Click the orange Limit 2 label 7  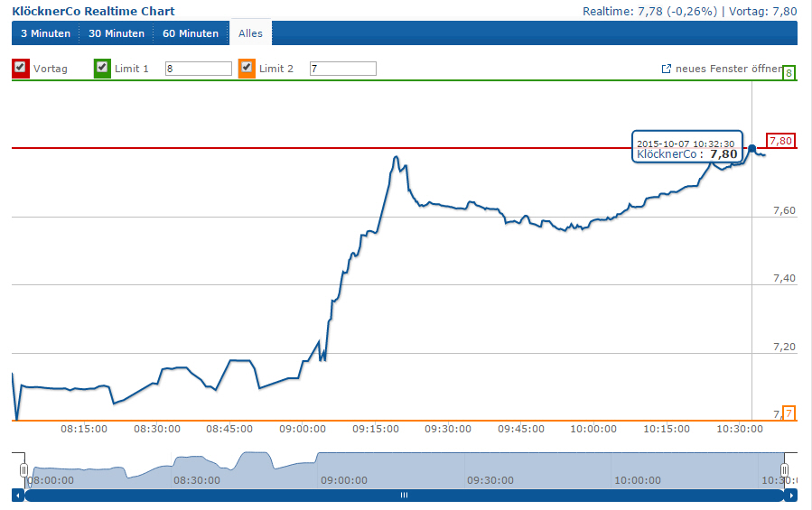pyautogui.click(x=789, y=413)
